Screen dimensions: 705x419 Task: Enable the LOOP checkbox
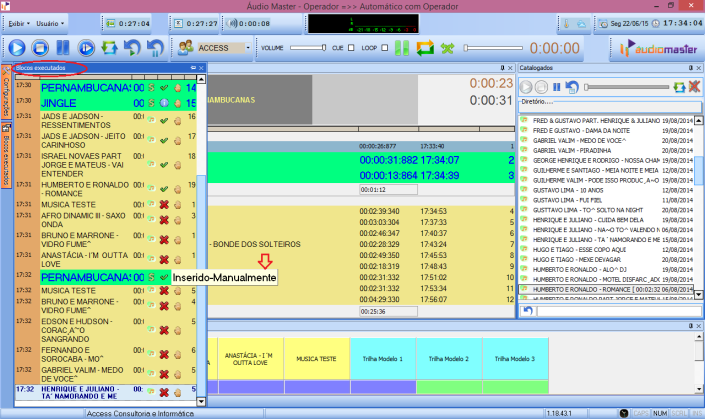click(x=384, y=48)
